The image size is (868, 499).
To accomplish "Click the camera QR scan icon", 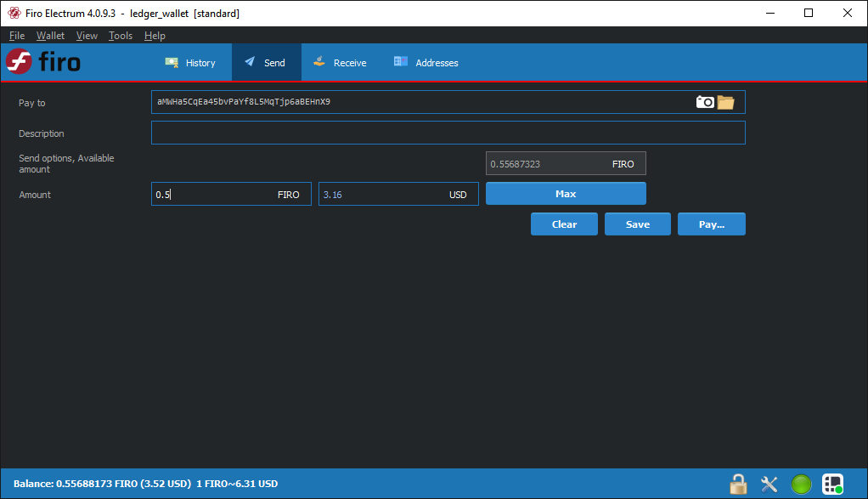I will click(x=705, y=102).
